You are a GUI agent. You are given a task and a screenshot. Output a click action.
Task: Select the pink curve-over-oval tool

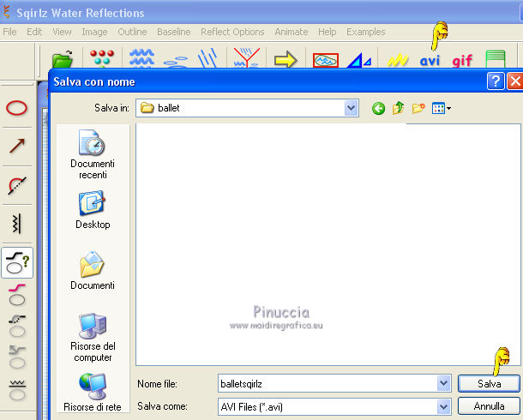(17, 296)
